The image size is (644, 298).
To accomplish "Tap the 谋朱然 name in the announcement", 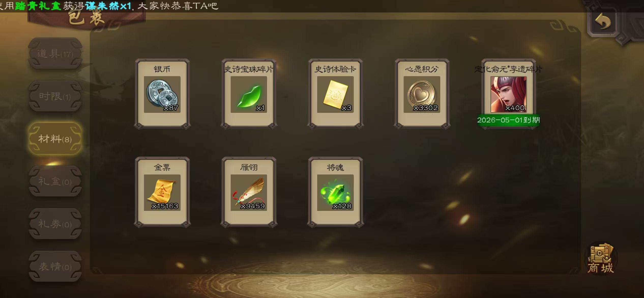I will pos(103,6).
